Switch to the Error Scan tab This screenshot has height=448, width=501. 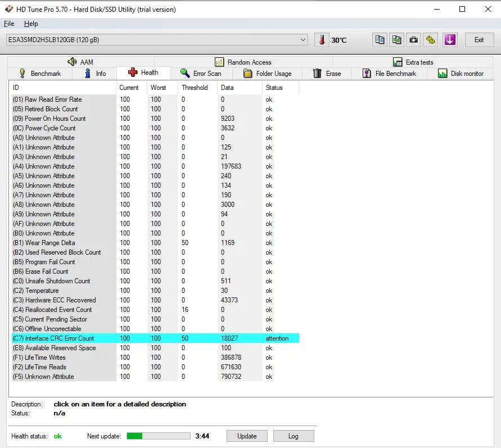pos(202,74)
